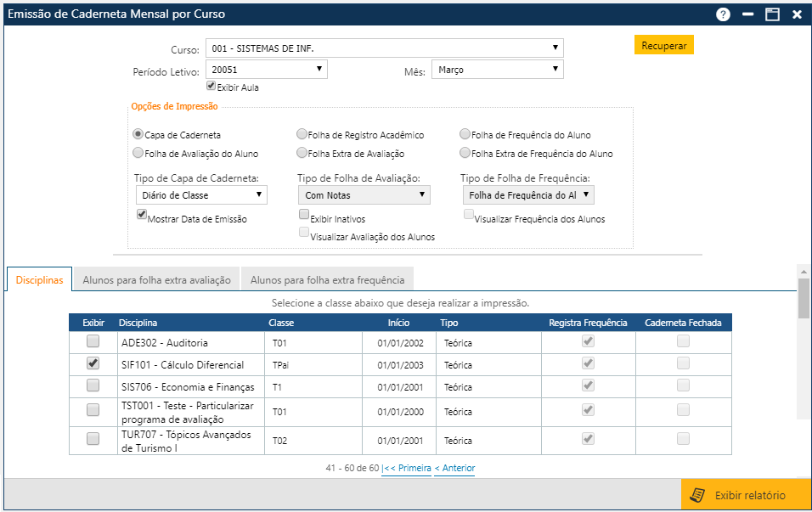
Task: Open the Curso dropdown
Action: coord(384,48)
